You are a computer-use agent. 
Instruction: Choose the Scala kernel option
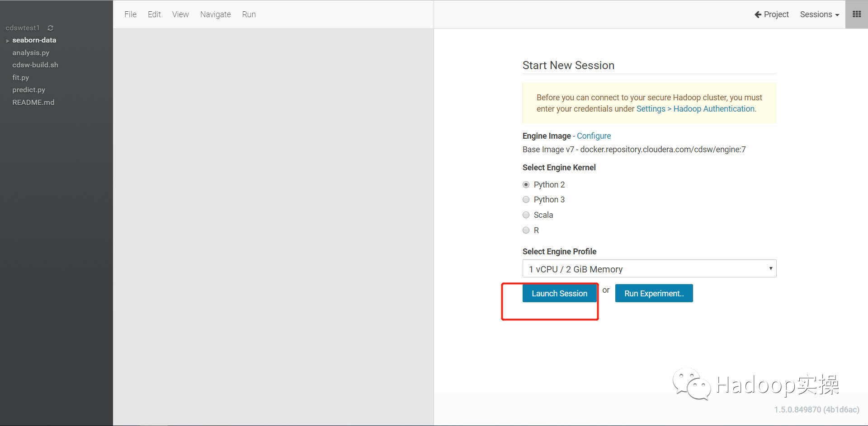(x=526, y=215)
